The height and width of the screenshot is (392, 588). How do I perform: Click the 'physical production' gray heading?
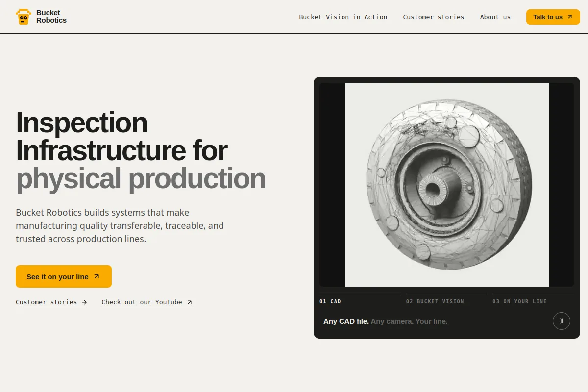coord(141,178)
